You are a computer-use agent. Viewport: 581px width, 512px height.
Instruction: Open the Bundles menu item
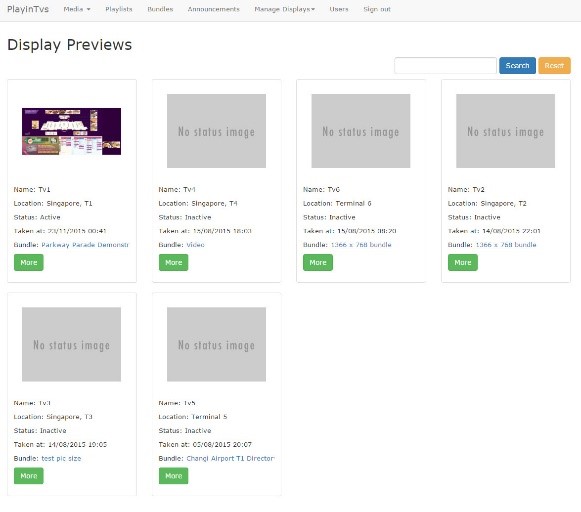point(160,9)
